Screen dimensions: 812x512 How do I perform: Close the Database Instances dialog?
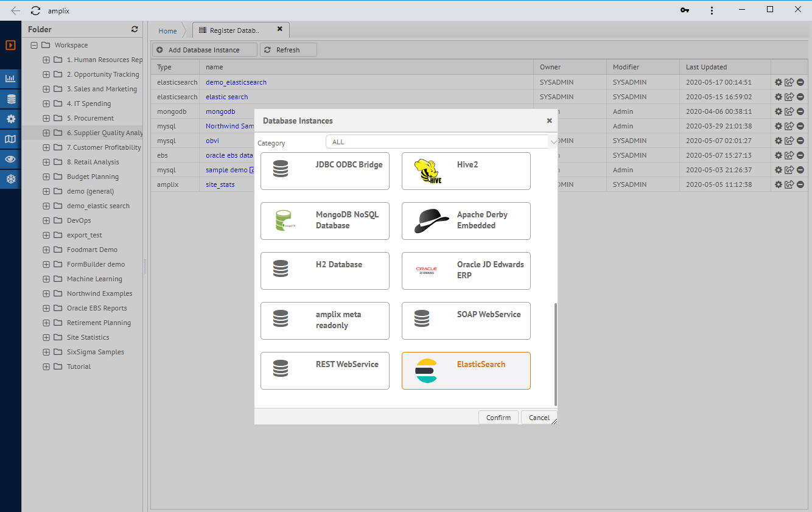[549, 121]
